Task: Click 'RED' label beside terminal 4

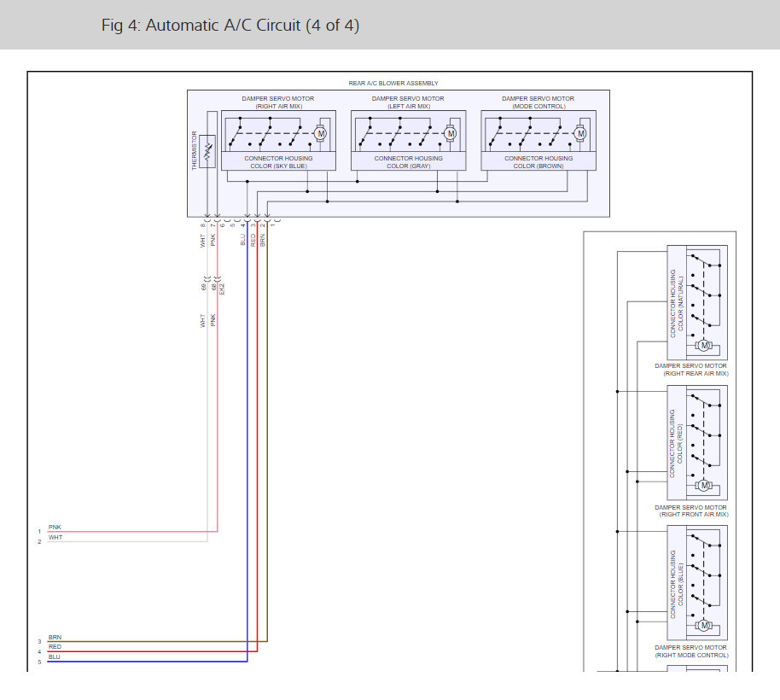Action: [x=55, y=647]
